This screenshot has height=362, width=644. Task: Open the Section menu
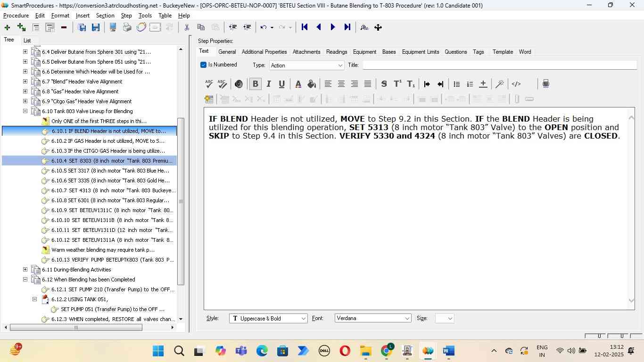coord(105,16)
